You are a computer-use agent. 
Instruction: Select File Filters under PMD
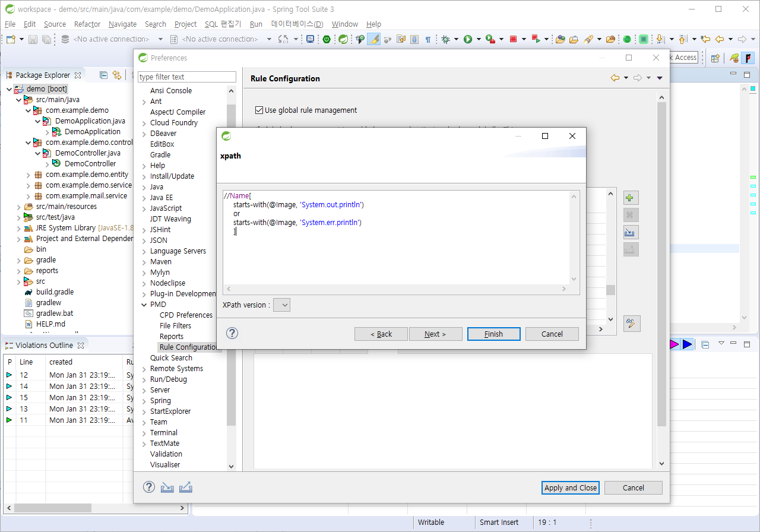click(175, 326)
